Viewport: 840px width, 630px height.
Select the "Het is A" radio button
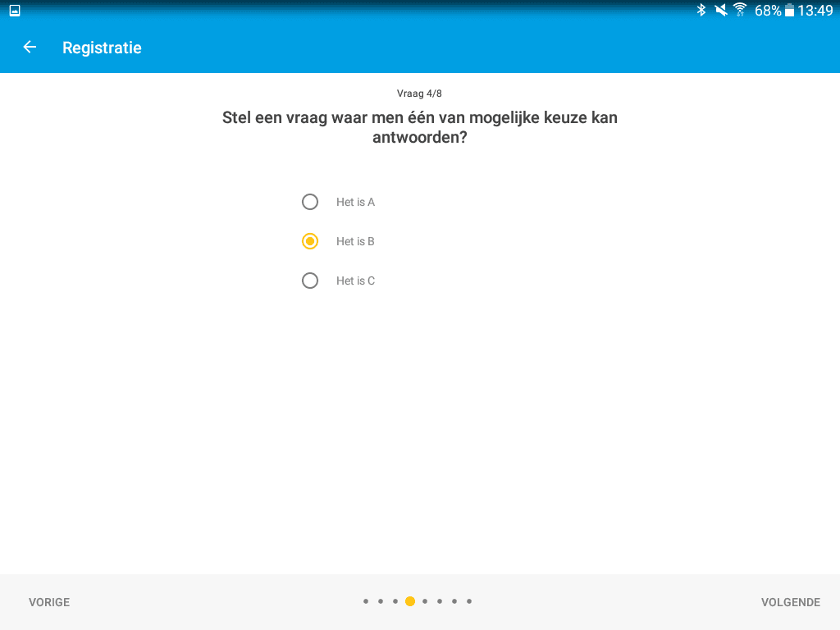click(x=310, y=202)
